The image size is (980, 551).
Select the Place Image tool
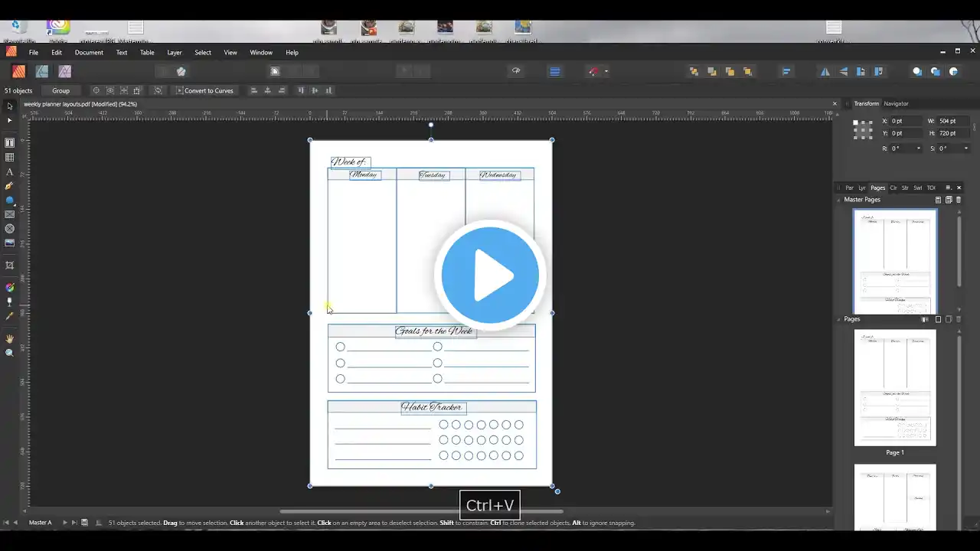[10, 243]
